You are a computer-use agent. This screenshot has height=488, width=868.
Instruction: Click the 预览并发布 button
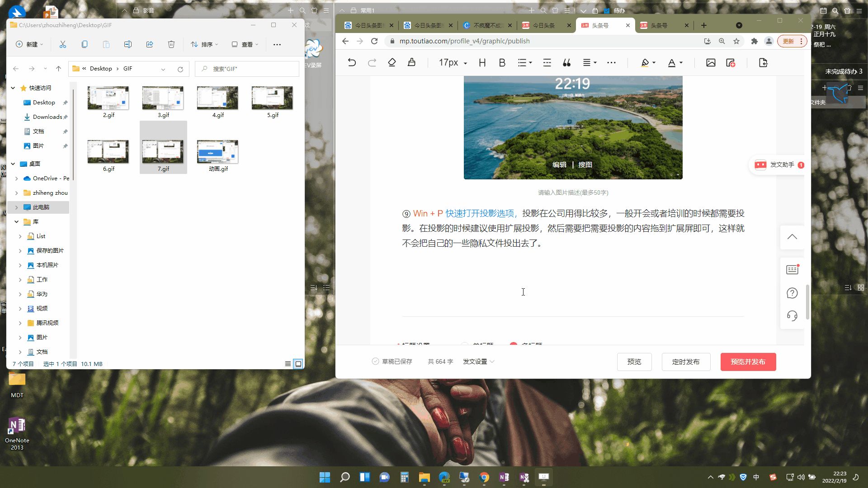(748, 362)
